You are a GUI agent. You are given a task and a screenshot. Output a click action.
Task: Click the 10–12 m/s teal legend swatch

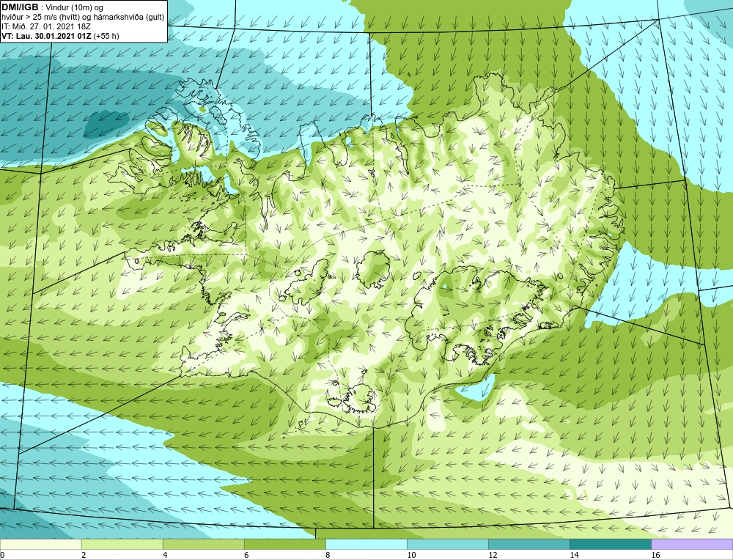point(447,544)
